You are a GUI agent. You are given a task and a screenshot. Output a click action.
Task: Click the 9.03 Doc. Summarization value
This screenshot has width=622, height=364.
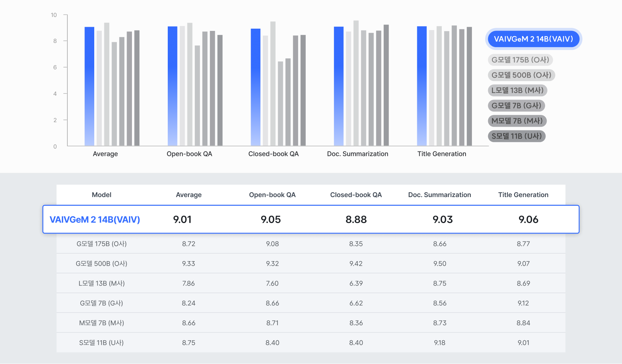coord(443,220)
